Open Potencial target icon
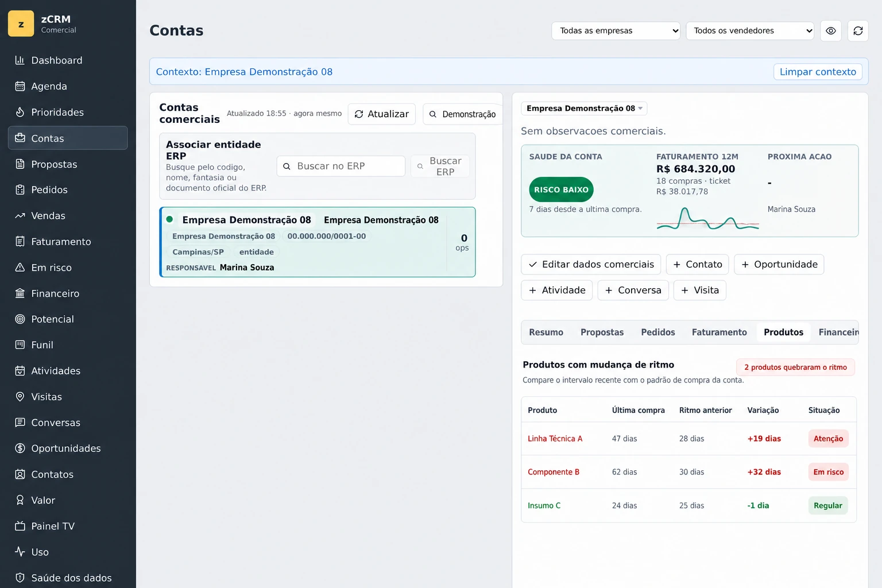 click(x=20, y=319)
